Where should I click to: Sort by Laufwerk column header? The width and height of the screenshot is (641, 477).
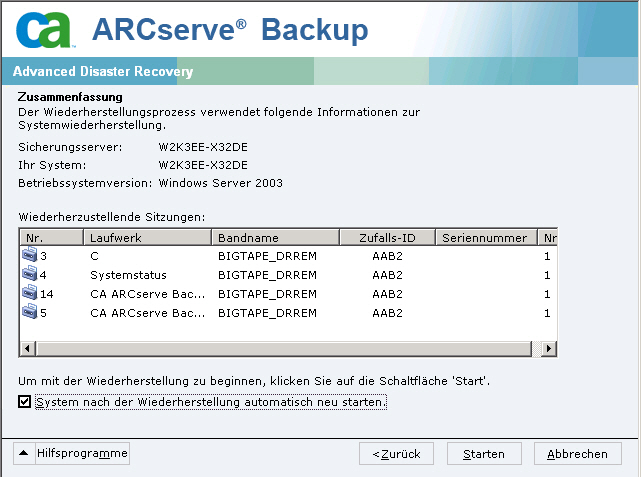coord(147,238)
